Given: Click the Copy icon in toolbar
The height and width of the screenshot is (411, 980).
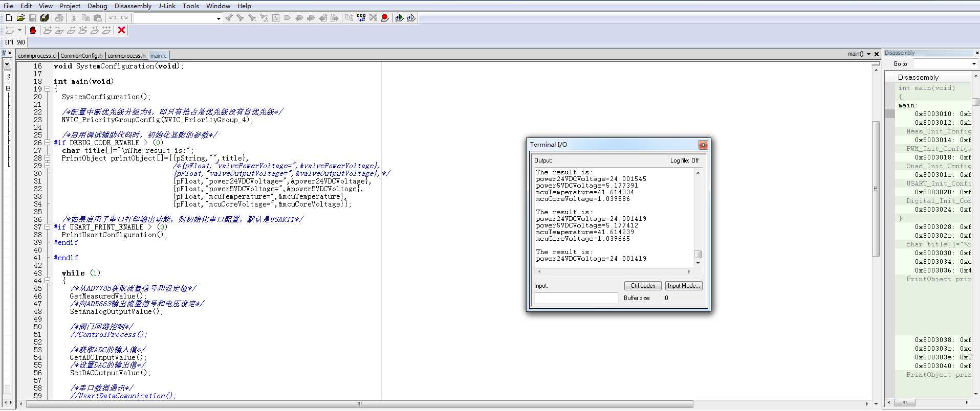Looking at the screenshot, I should point(85,18).
